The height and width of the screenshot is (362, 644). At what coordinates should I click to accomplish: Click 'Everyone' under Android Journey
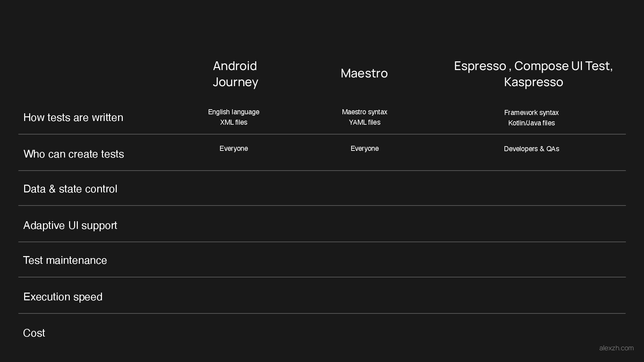(234, 148)
